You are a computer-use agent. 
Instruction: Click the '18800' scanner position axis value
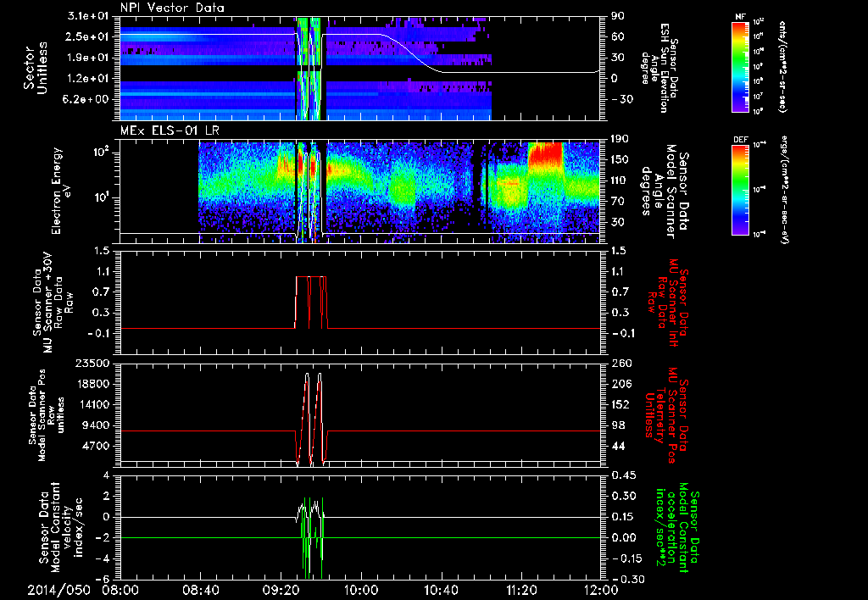(92, 384)
